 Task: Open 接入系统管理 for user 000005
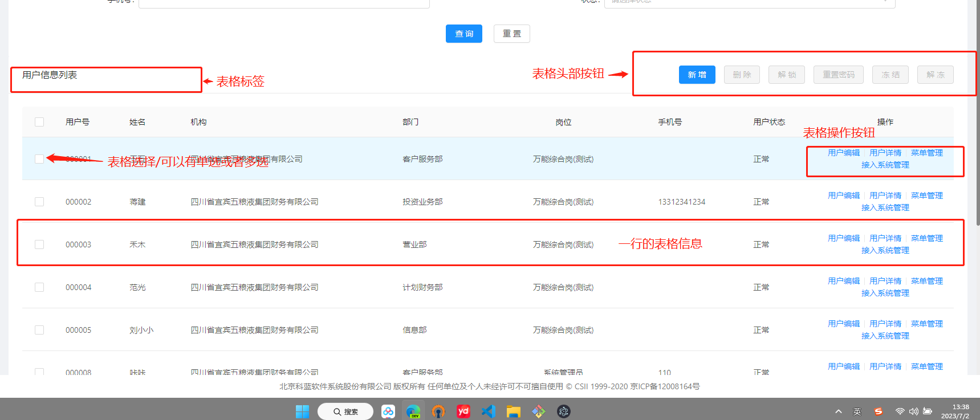885,336
